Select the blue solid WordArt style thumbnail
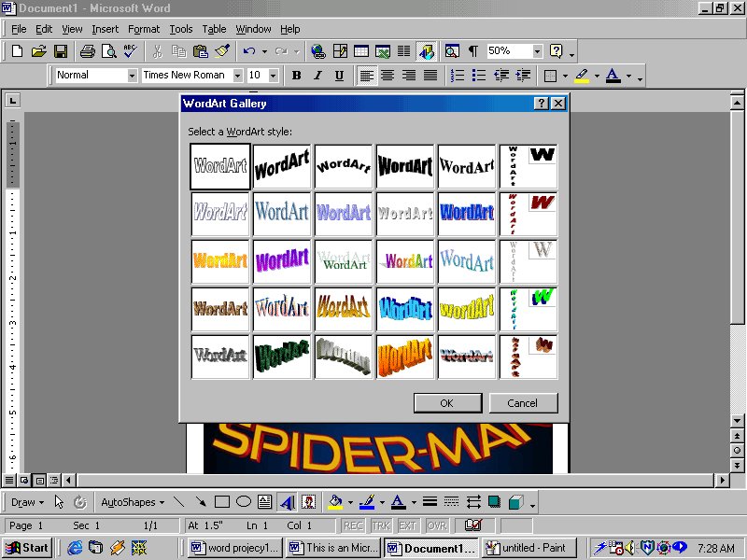 pos(466,214)
